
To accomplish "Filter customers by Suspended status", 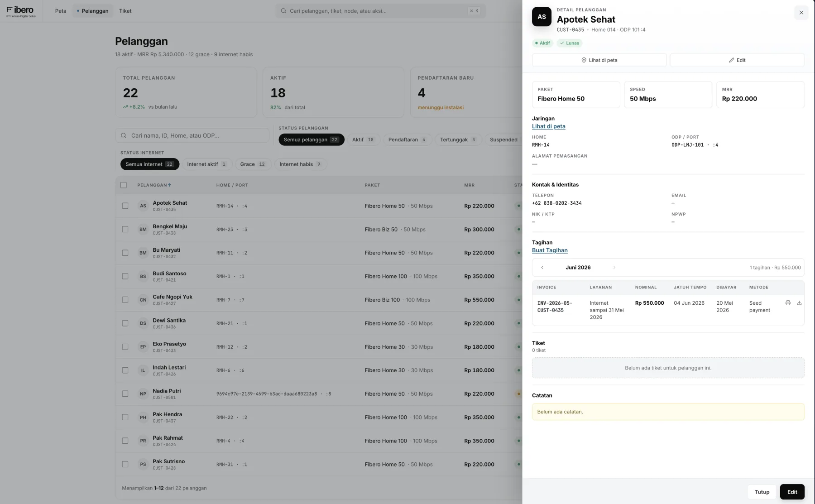I will coord(503,140).
